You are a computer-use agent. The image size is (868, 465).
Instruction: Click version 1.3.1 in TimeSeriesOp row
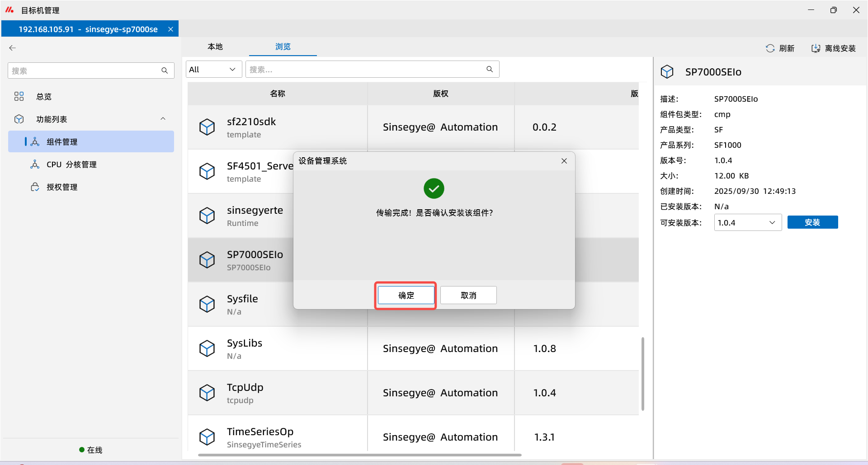pyautogui.click(x=544, y=437)
